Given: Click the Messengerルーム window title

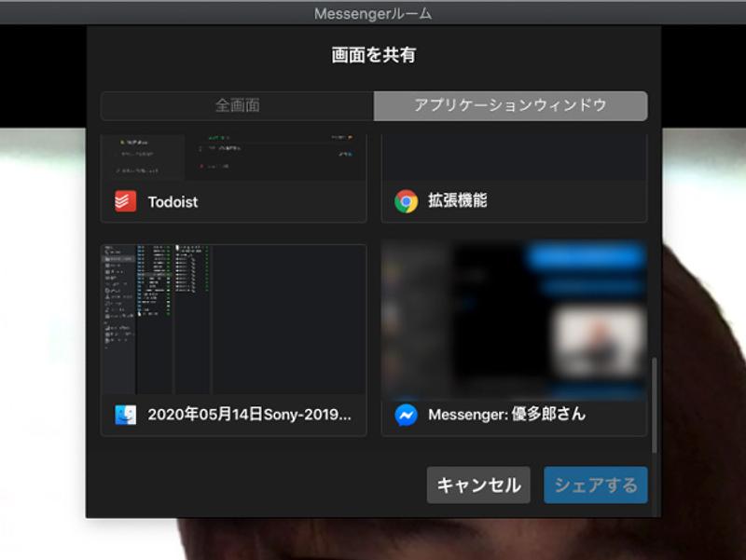Looking at the screenshot, I should 373,14.
